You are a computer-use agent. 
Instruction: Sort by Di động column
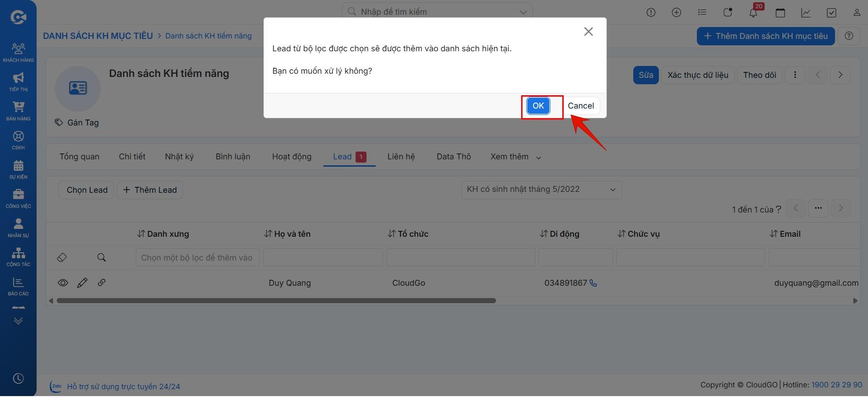pos(559,234)
